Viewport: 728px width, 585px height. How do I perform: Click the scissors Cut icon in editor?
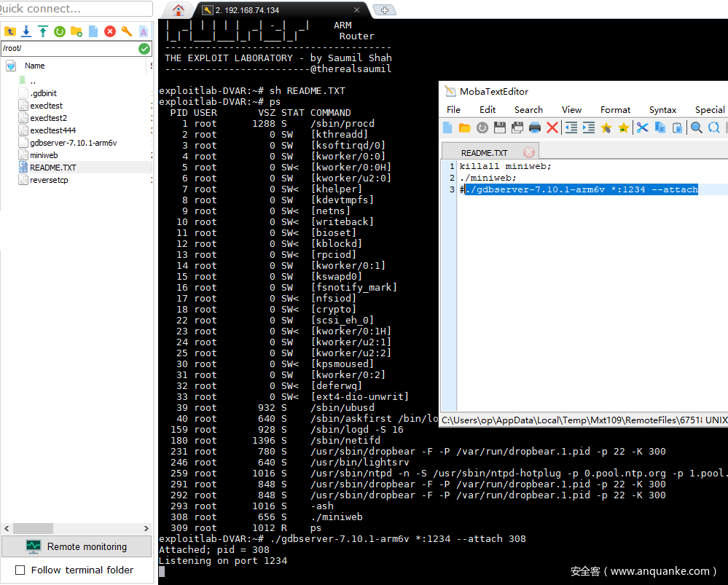642,127
